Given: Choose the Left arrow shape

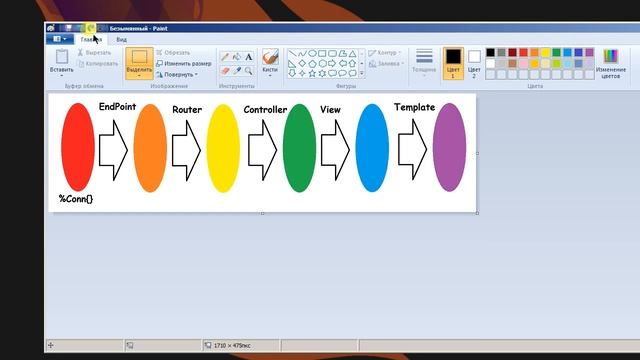Looking at the screenshot, I should (342, 64).
